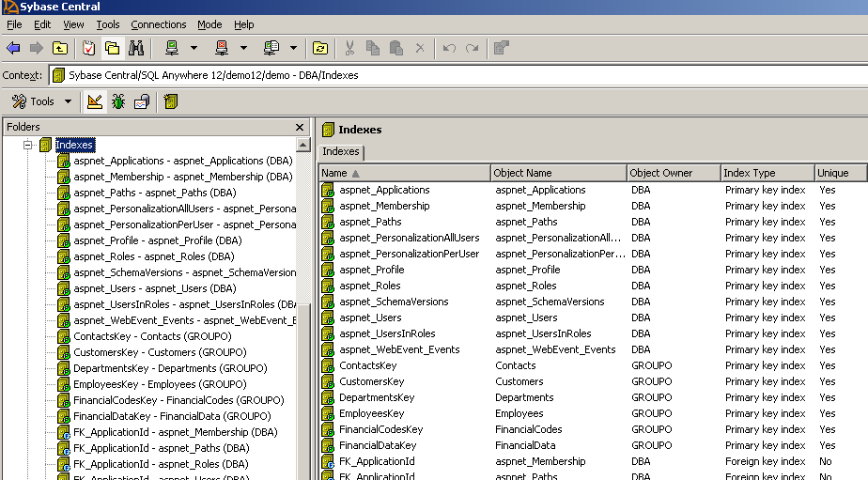The width and height of the screenshot is (868, 480).
Task: Click the Cut scissors icon
Action: 349,48
